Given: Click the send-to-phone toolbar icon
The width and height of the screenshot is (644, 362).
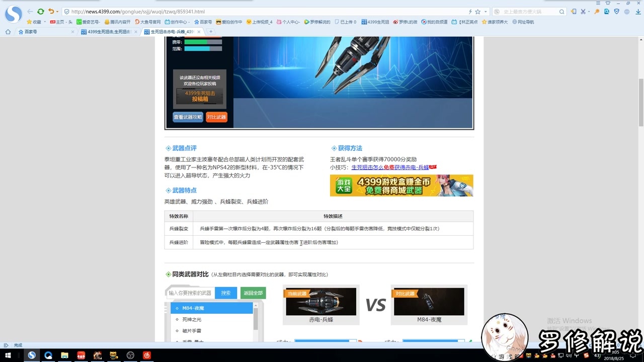Looking at the screenshot, I should [x=574, y=12].
